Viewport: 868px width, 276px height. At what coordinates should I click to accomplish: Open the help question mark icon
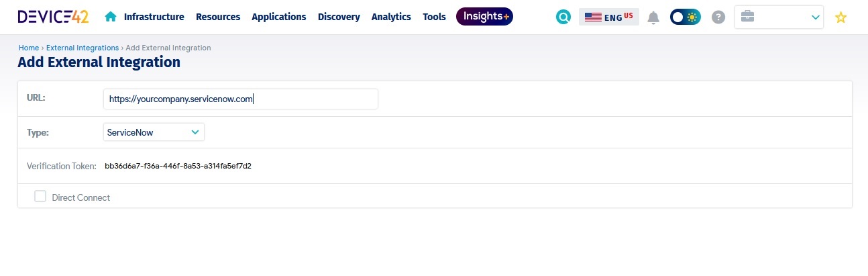(718, 17)
